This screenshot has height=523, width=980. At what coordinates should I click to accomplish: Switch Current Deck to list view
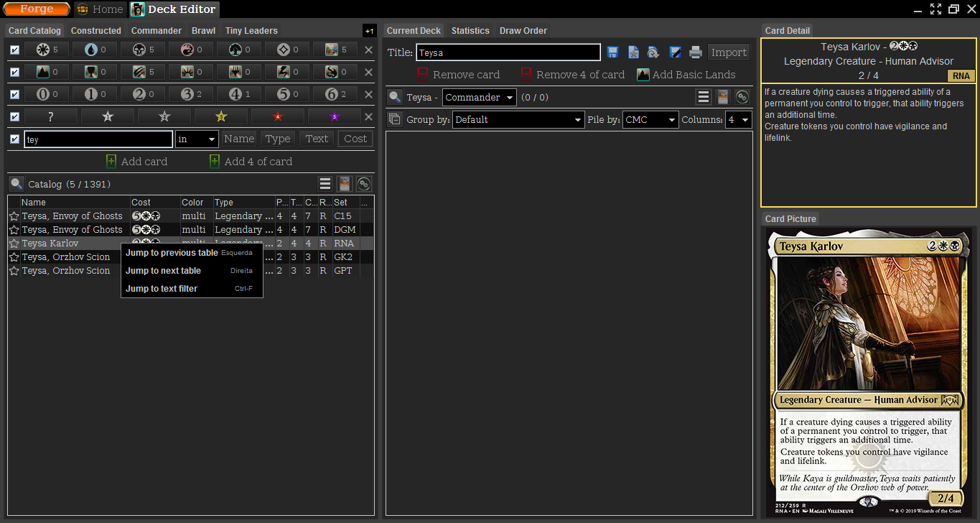pyautogui.click(x=704, y=97)
